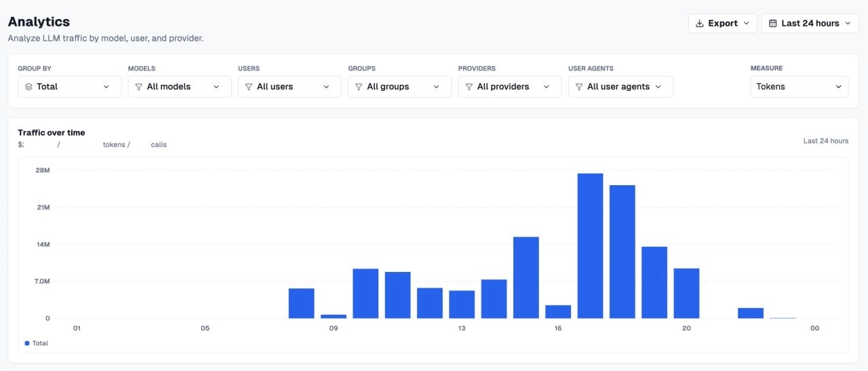Screen dimensions: 868x371
Task: Click the funnel icon beside All users
Action: point(248,87)
